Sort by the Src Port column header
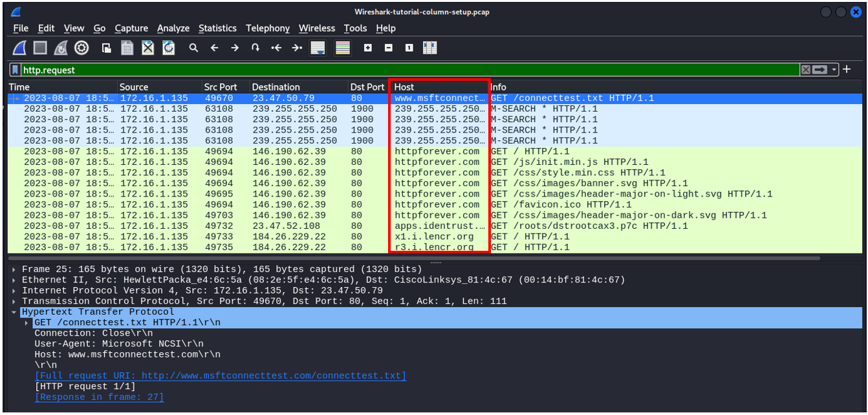868x415 pixels. point(226,87)
